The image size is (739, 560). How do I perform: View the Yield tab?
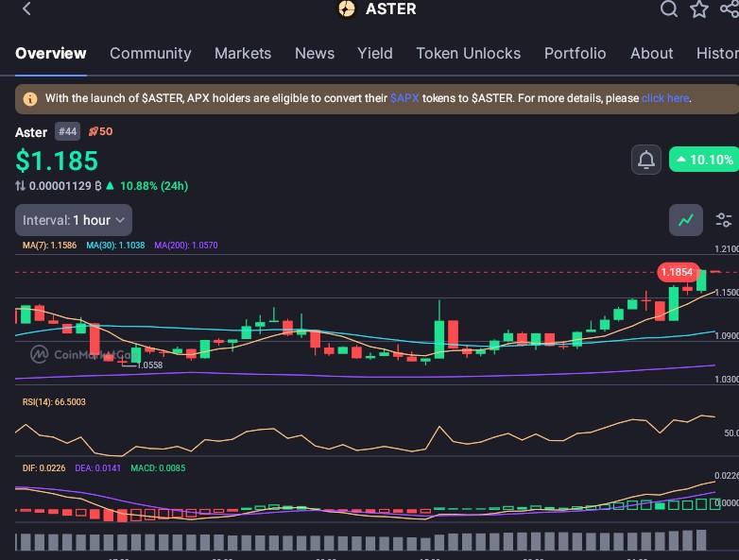click(x=374, y=54)
